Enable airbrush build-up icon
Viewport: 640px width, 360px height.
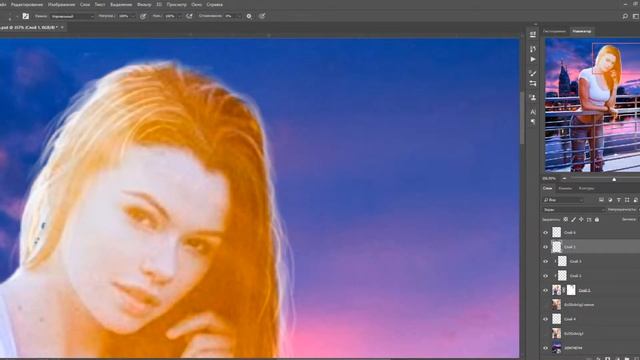tap(189, 16)
